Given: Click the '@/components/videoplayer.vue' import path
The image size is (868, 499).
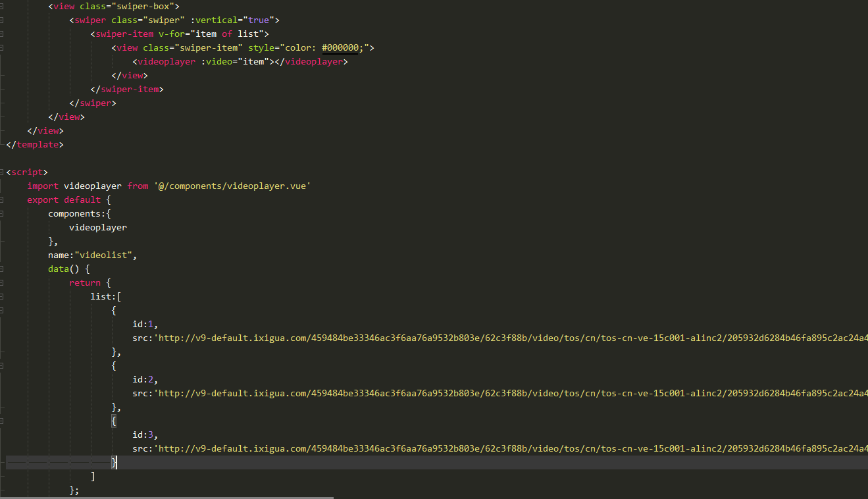Looking at the screenshot, I should click(232, 186).
